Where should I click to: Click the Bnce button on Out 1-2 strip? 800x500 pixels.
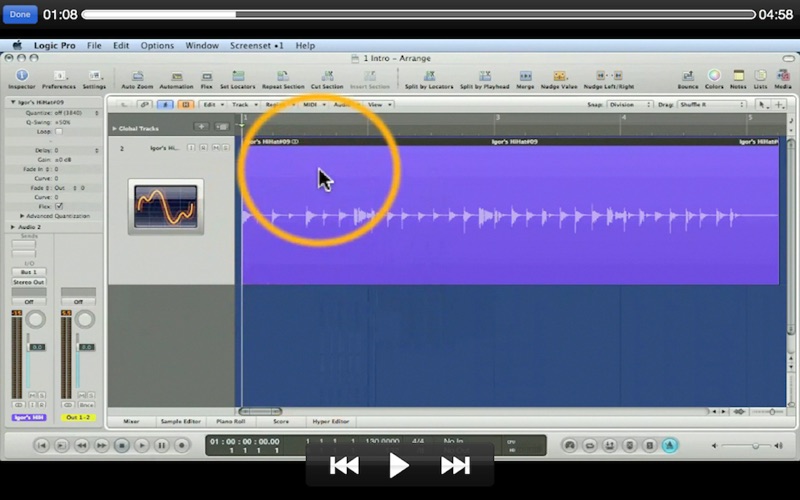point(86,405)
